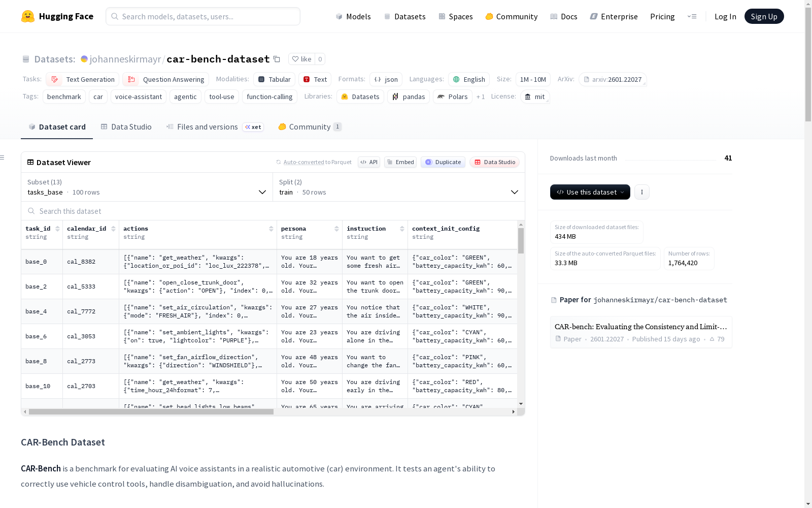Click the voice-assistant tag
The width and height of the screenshot is (812, 508).
[x=139, y=97]
